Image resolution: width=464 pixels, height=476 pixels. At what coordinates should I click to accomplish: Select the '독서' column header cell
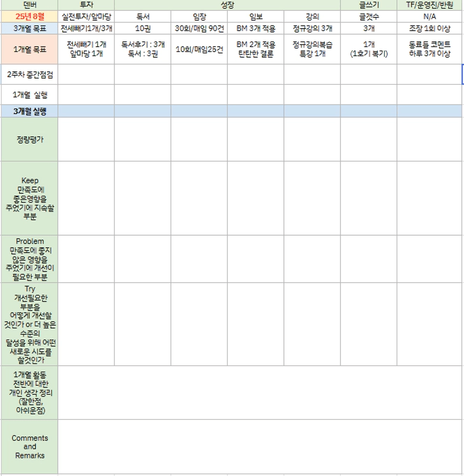[143, 16]
